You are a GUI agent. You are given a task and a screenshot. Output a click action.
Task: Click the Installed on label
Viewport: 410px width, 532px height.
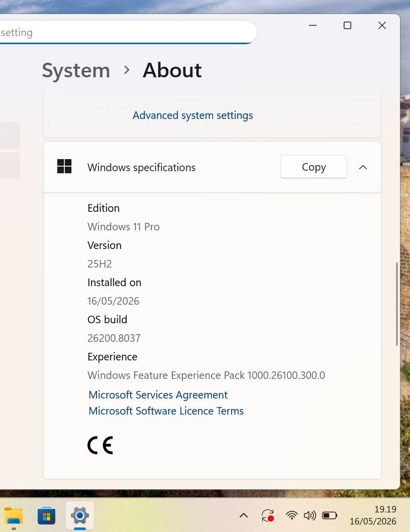[x=114, y=282]
